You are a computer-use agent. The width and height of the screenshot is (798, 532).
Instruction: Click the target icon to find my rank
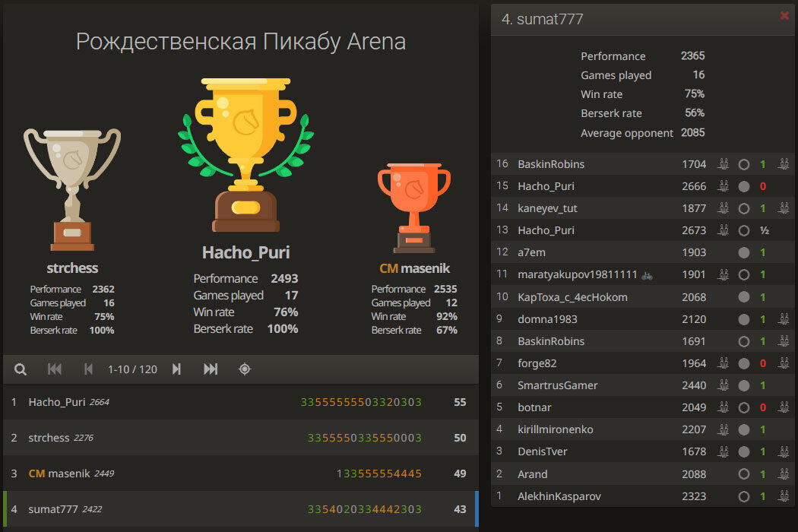245,369
